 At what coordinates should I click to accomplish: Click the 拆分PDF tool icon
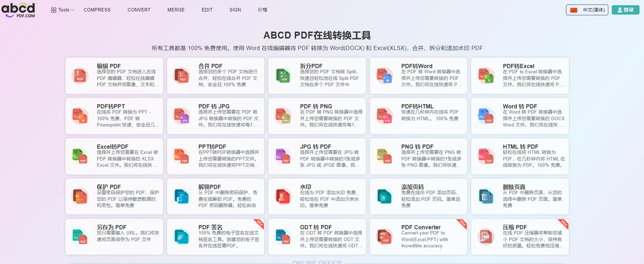point(283,76)
